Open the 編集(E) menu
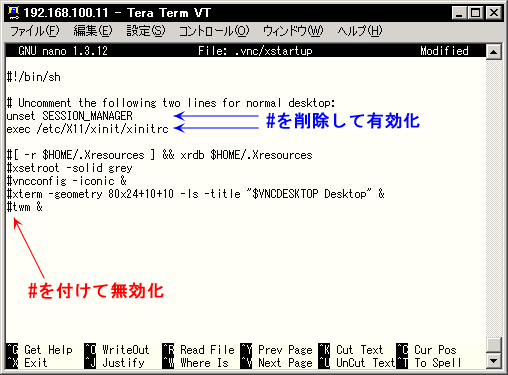508x375 pixels. (93, 31)
